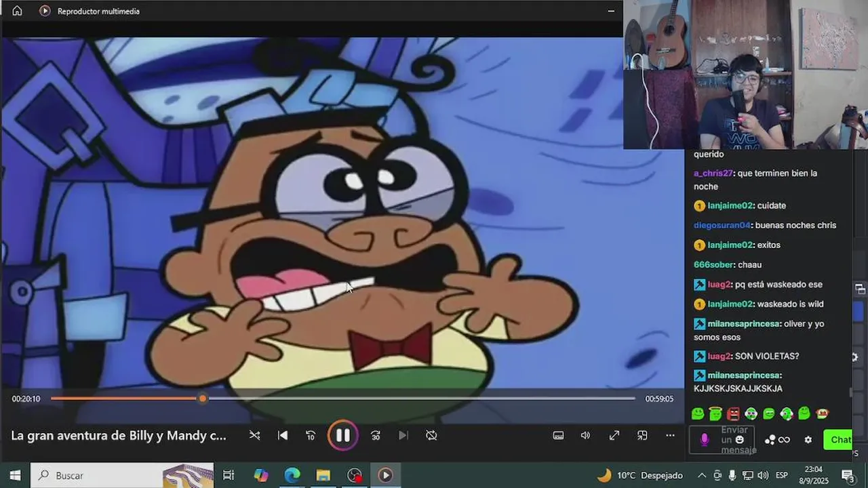
Task: Launch Copilot from the taskbar
Action: click(260, 475)
